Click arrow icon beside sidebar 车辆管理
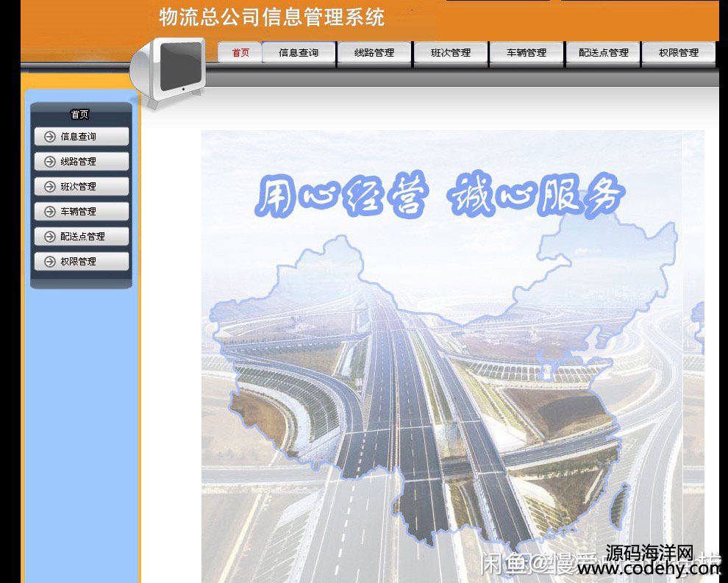This screenshot has width=728, height=583. pos(50,212)
